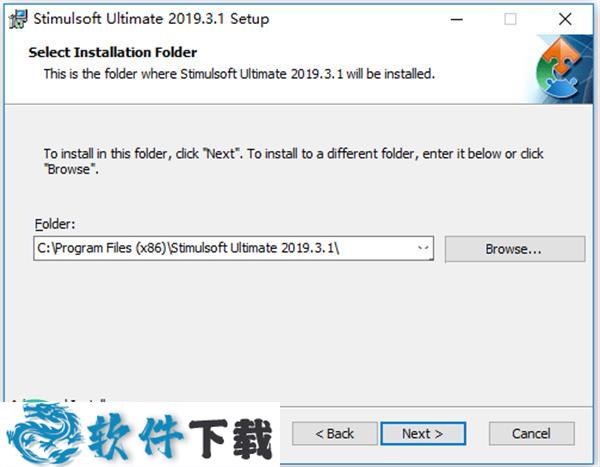Click the Stimulsoft puzzle logo graphic

tap(559, 68)
